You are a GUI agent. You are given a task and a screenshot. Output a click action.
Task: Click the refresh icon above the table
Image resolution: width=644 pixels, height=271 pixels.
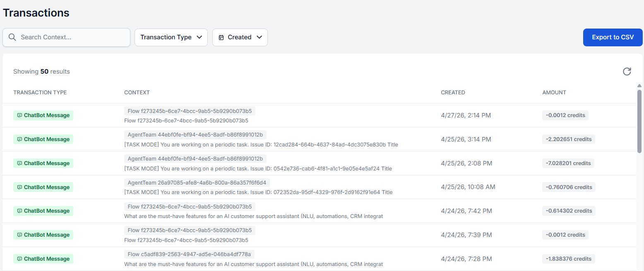click(627, 72)
